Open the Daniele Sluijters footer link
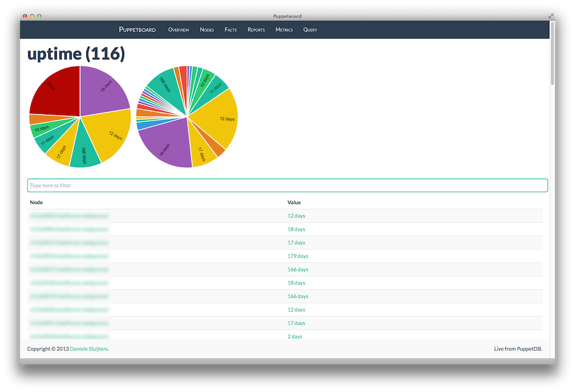 click(x=89, y=349)
